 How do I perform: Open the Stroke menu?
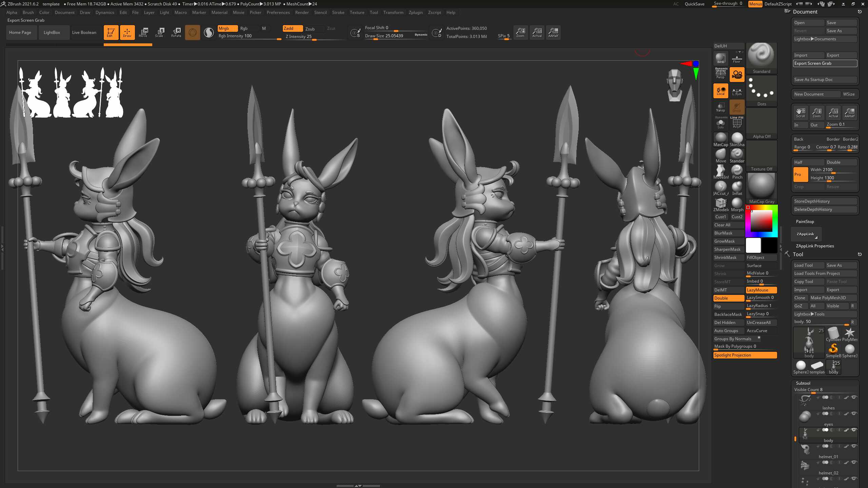(x=338, y=13)
